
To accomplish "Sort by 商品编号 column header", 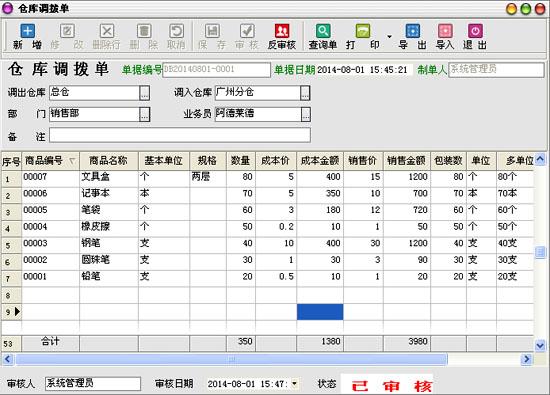I will [x=51, y=161].
